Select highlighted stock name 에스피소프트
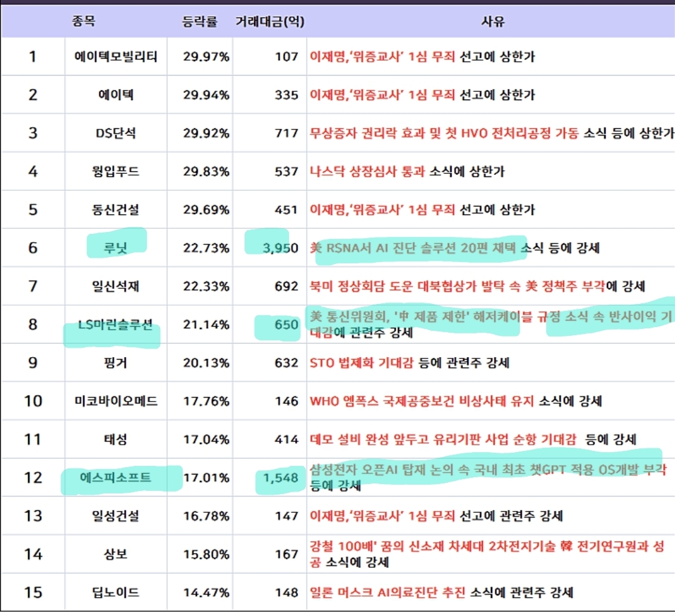 (116, 477)
